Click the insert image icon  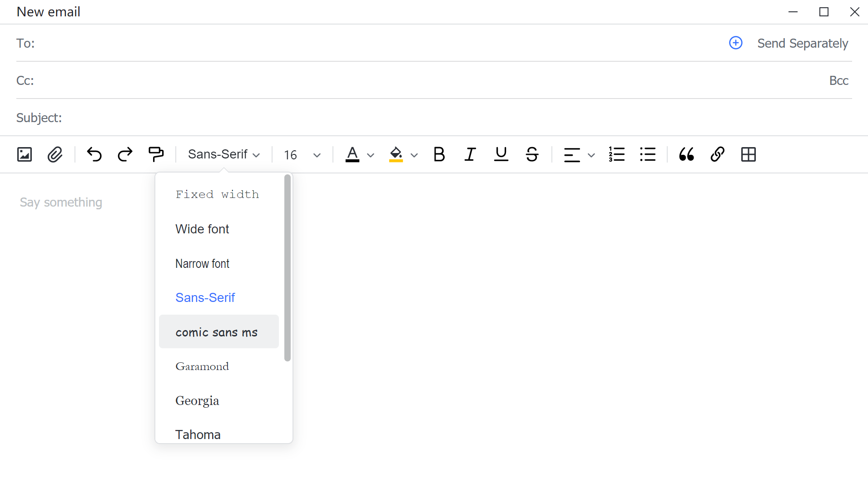tap(25, 154)
